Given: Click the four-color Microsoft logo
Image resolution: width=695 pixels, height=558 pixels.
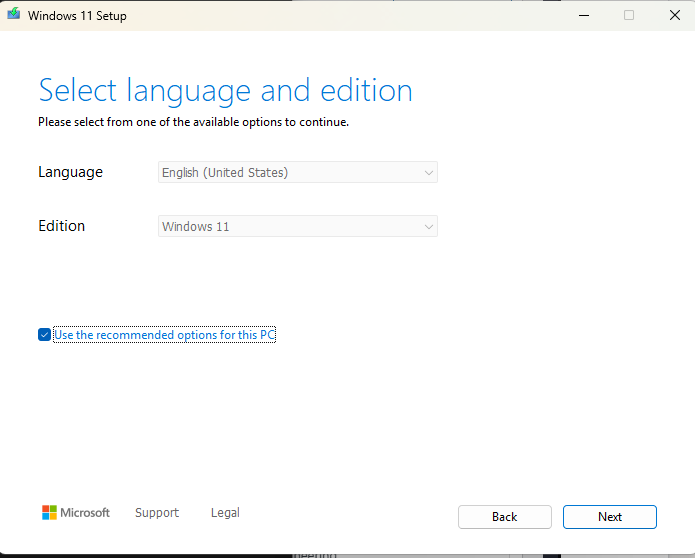Looking at the screenshot, I should (x=49, y=513).
